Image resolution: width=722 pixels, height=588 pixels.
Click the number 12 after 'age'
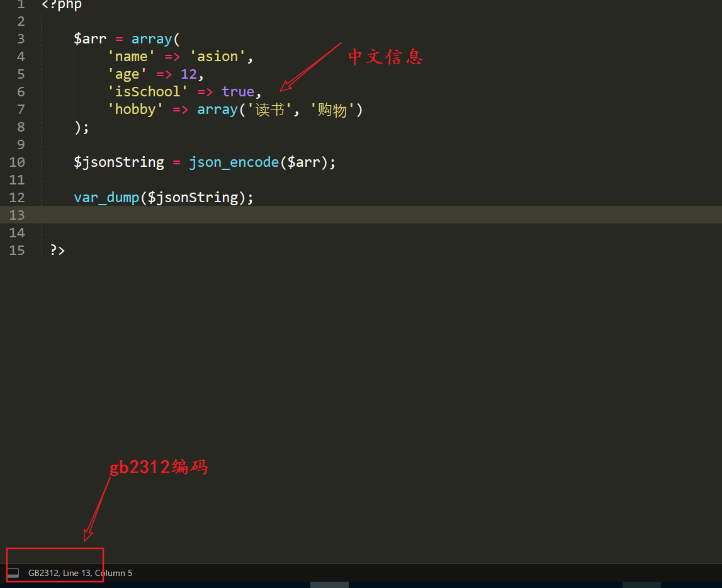(188, 74)
